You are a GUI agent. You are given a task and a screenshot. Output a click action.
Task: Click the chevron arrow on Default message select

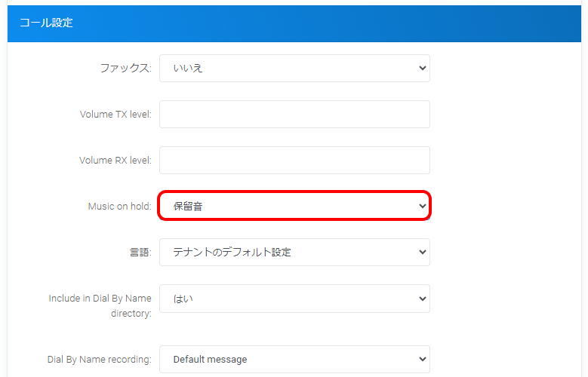click(x=421, y=360)
